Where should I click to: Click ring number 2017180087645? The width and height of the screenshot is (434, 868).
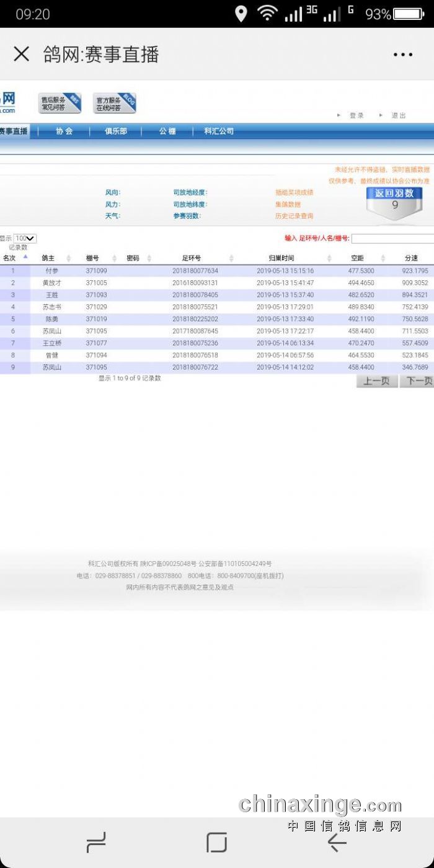tap(195, 331)
